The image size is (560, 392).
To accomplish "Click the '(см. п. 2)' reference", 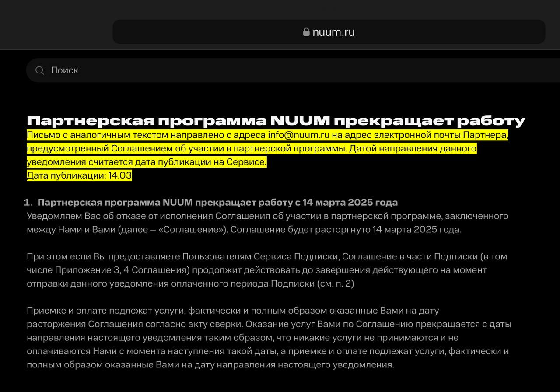I will (335, 283).
